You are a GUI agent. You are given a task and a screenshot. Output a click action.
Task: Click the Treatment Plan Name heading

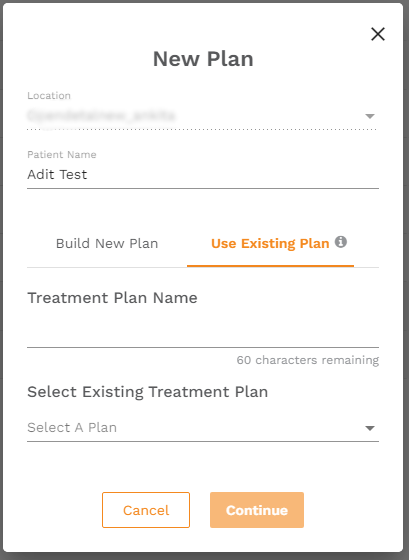pos(113,298)
